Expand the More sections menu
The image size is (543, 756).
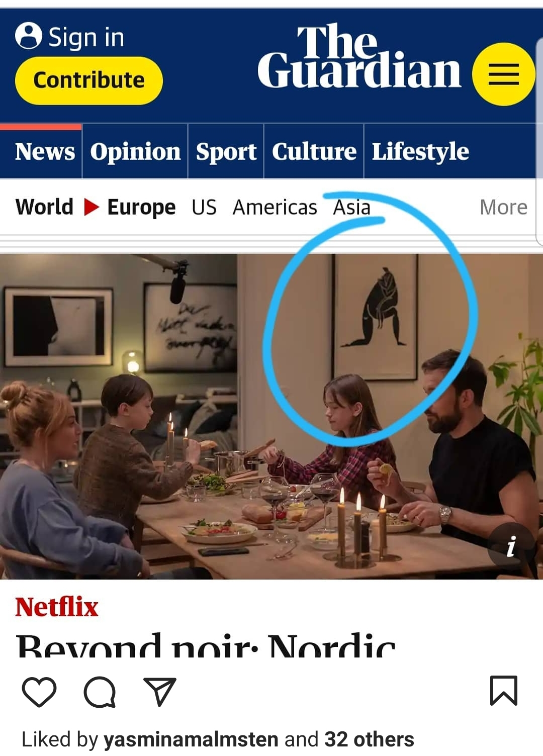coord(503,207)
